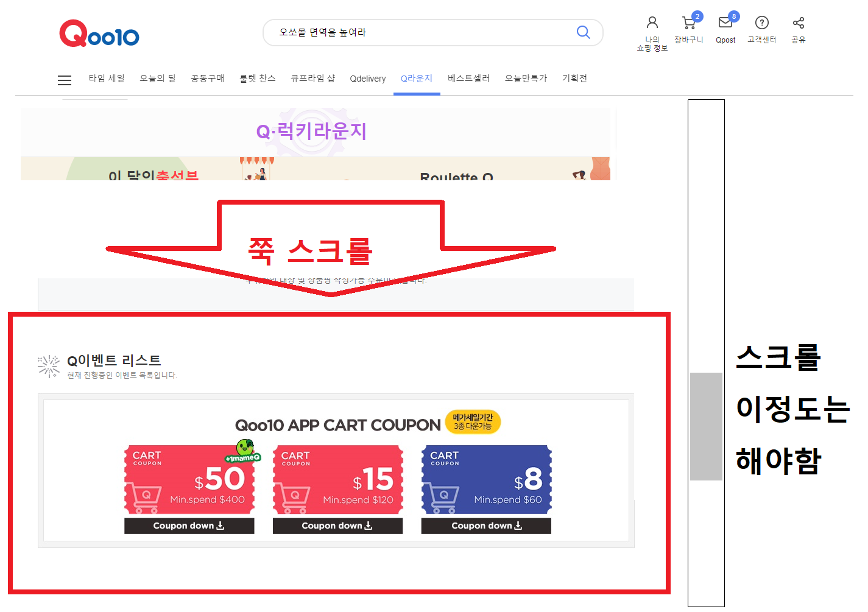
Task: Click the $15 Min.spend $120 coupon image
Action: [338, 479]
